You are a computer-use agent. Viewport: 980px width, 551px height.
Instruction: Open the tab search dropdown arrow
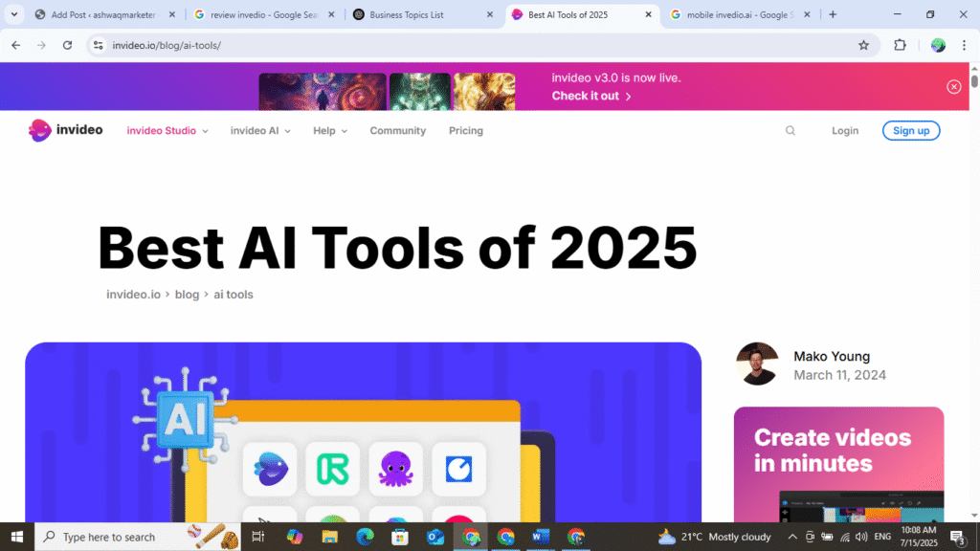click(14, 14)
